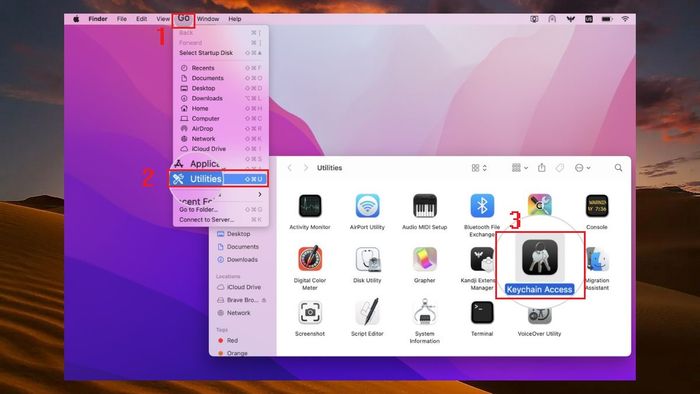
Task: Open the Console app
Action: click(597, 206)
